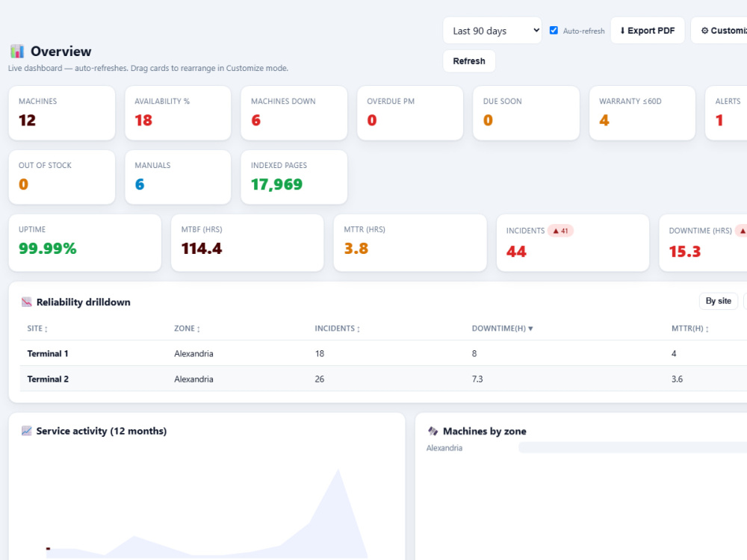Click Alexandria zone in Terminal 1 row
Screen dimensions: 747x560
pos(193,353)
